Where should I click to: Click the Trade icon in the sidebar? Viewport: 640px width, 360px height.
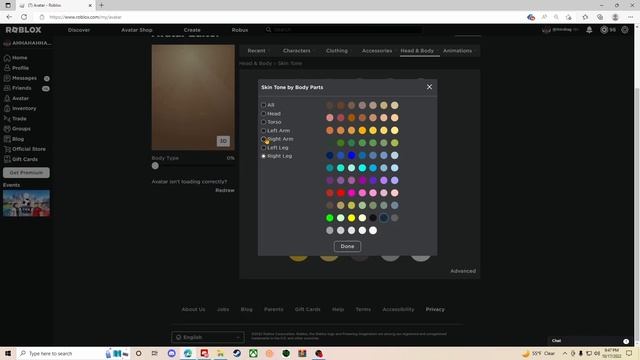pos(7,119)
